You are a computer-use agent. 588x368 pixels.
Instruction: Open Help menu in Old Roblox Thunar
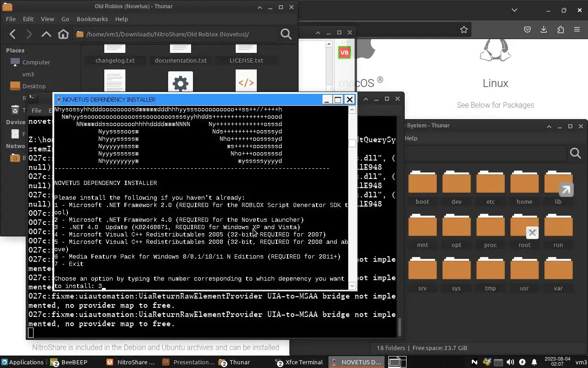(x=121, y=19)
